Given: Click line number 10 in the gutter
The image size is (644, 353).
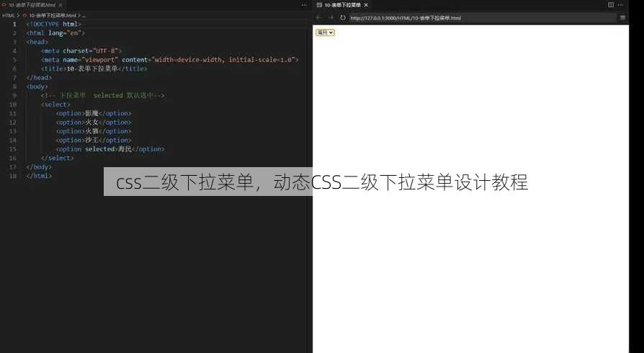Looking at the screenshot, I should pyautogui.click(x=13, y=104).
